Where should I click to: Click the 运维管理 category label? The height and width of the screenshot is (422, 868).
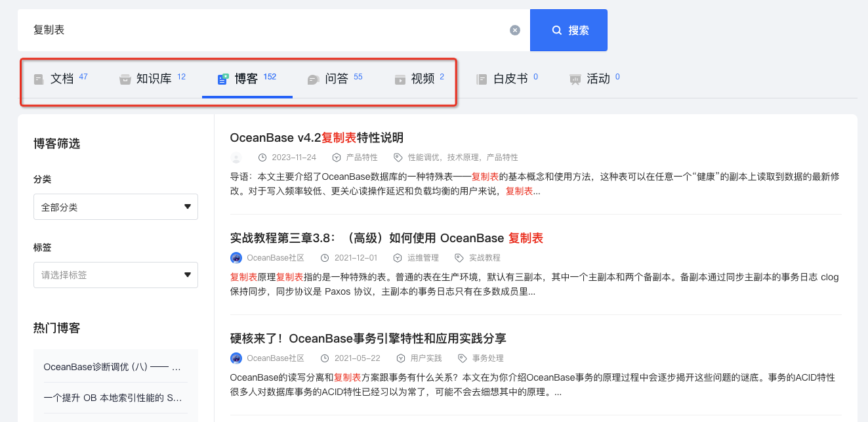click(423, 258)
